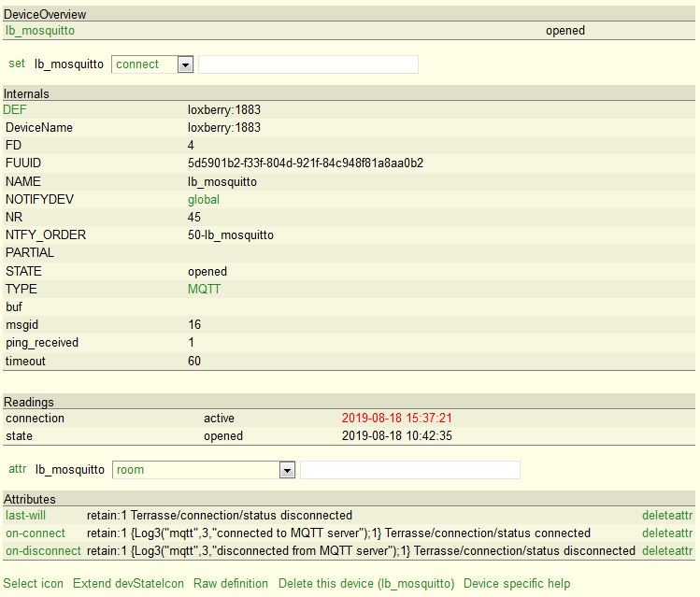Click the attr command link
Image resolution: width=700 pixels, height=597 pixels.
18,469
